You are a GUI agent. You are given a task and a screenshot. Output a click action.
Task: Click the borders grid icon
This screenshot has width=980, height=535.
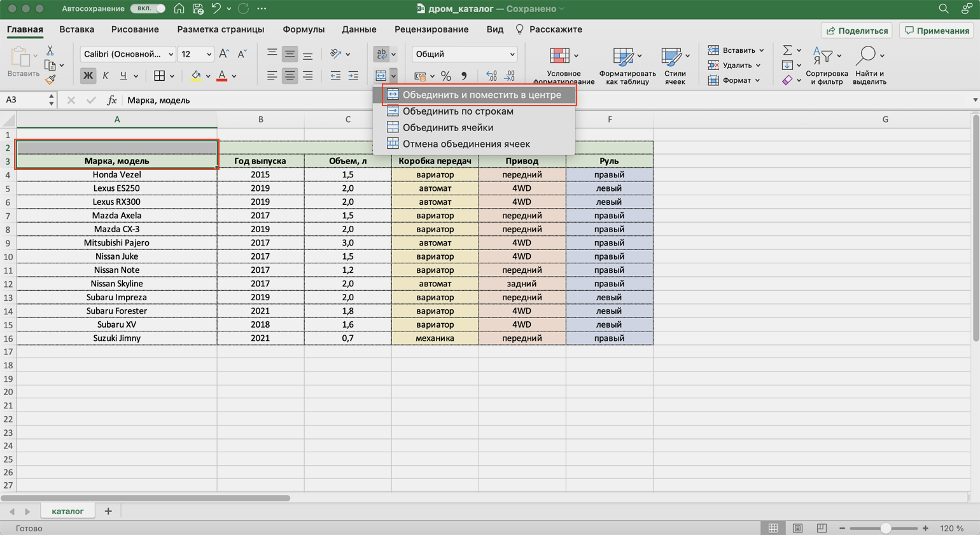159,76
